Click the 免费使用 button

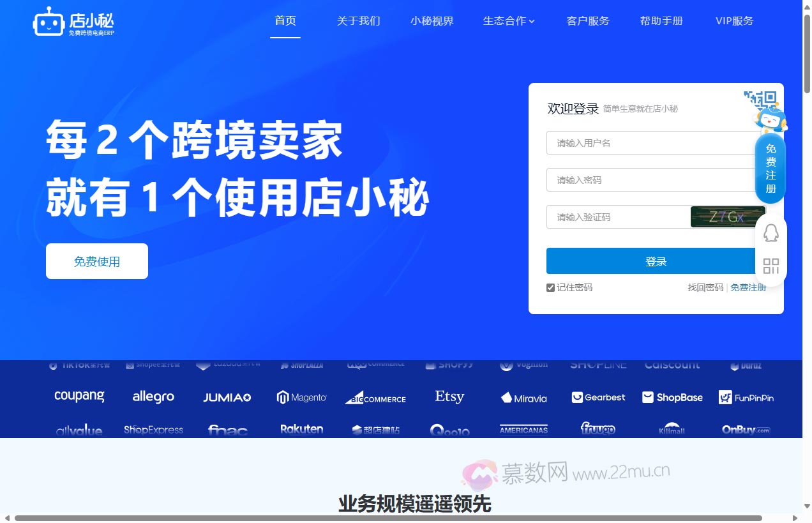click(96, 261)
